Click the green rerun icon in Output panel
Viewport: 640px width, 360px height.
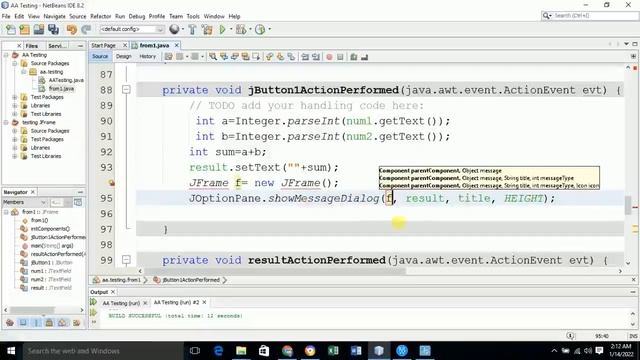click(93, 302)
